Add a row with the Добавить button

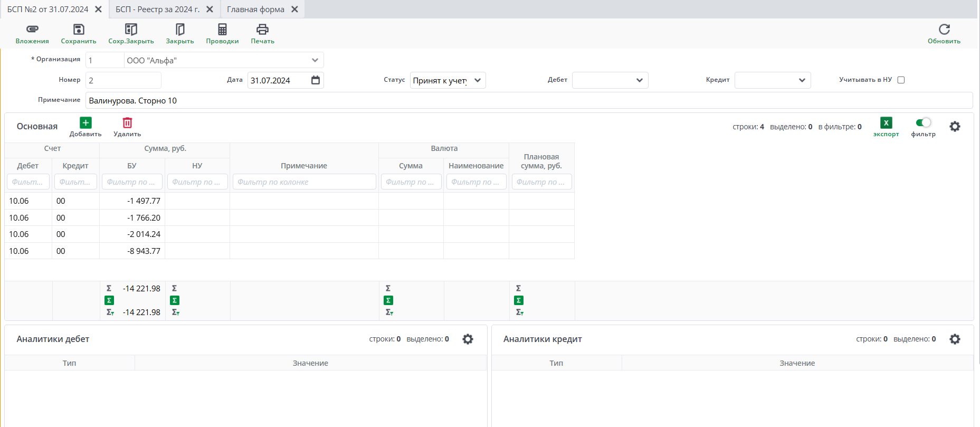[85, 123]
